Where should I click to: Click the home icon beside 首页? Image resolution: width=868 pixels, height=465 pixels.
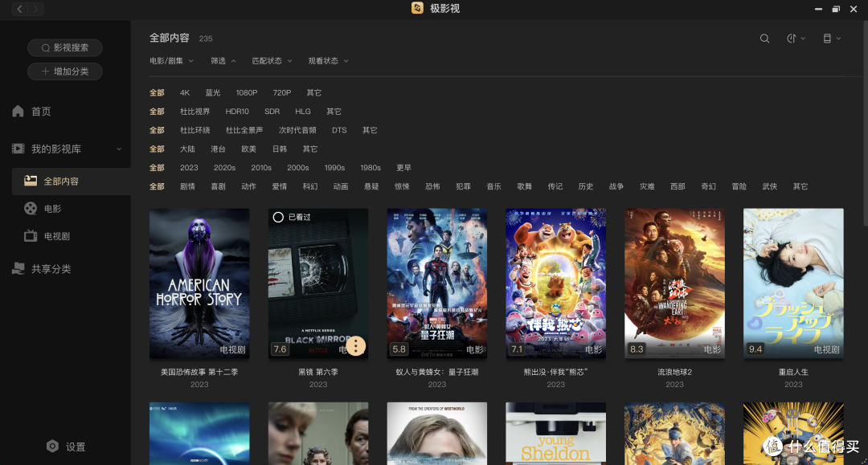click(x=18, y=111)
